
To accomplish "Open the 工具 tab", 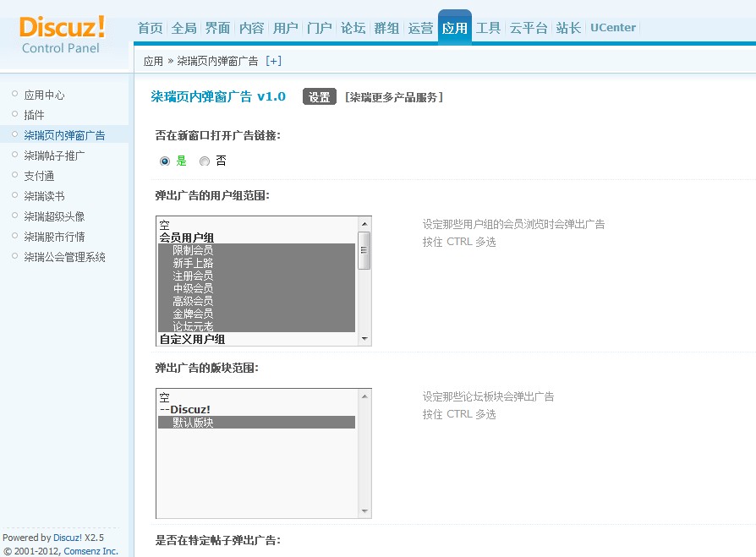I will [489, 28].
